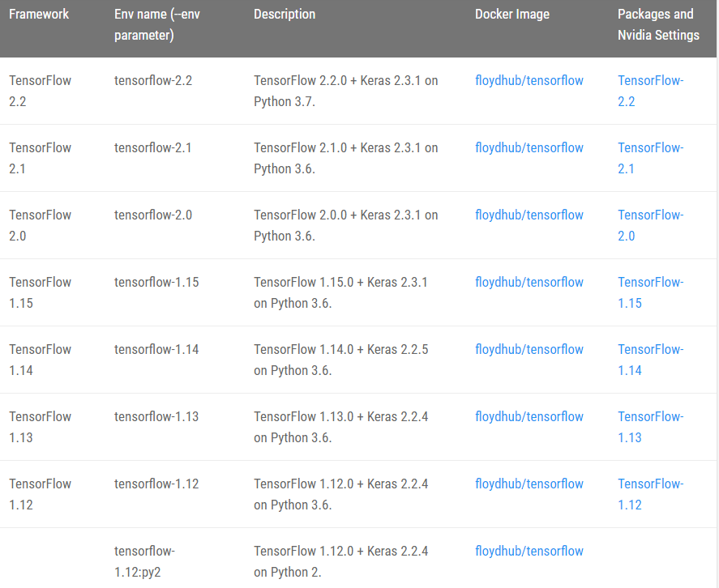719x588 pixels.
Task: Open the TensorFlow-2.1 packages link
Action: click(651, 158)
